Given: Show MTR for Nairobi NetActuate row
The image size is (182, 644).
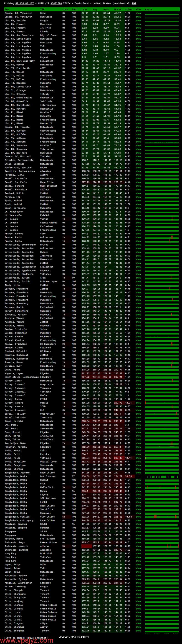Looking at the screenshot, I should click(x=138, y=421).
